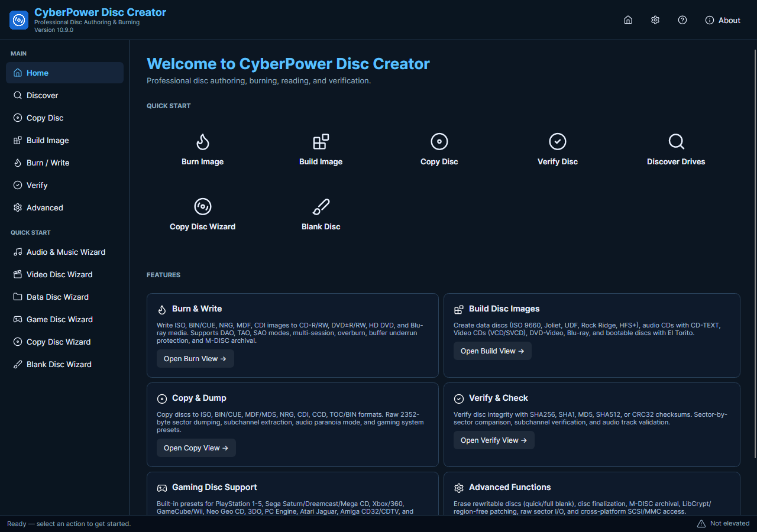Click the Ready status bar message
The width and height of the screenshot is (757, 532).
tap(69, 524)
